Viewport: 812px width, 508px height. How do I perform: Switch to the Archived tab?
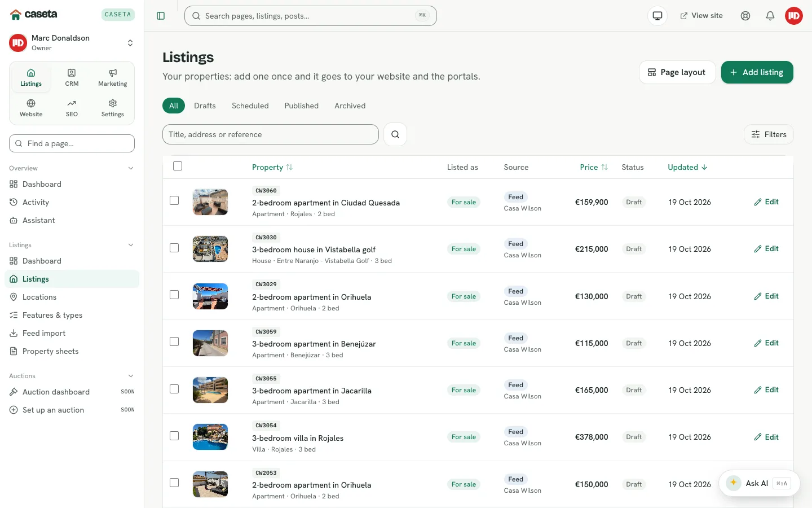tap(350, 106)
